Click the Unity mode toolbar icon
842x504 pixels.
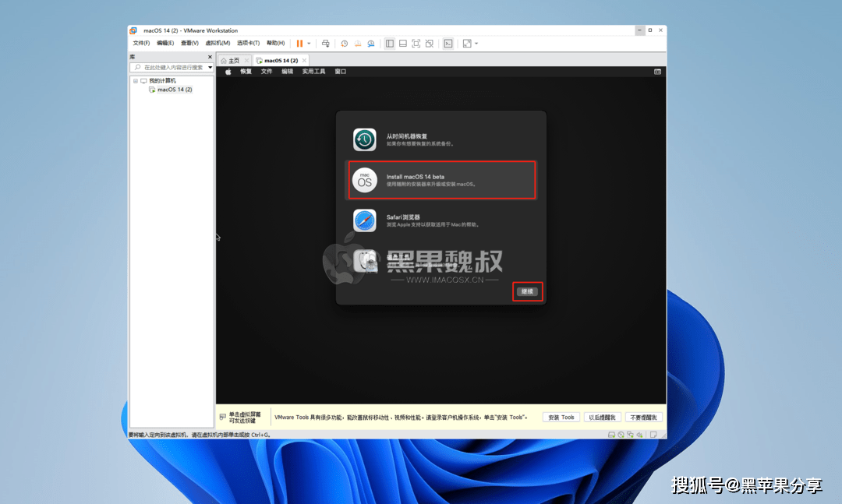(x=429, y=44)
